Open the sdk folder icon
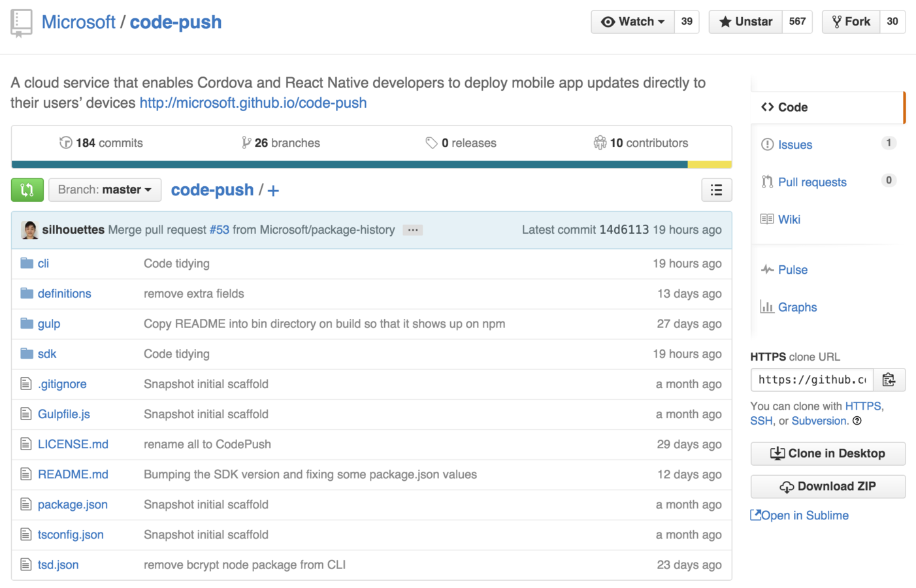This screenshot has width=916, height=588. (27, 353)
